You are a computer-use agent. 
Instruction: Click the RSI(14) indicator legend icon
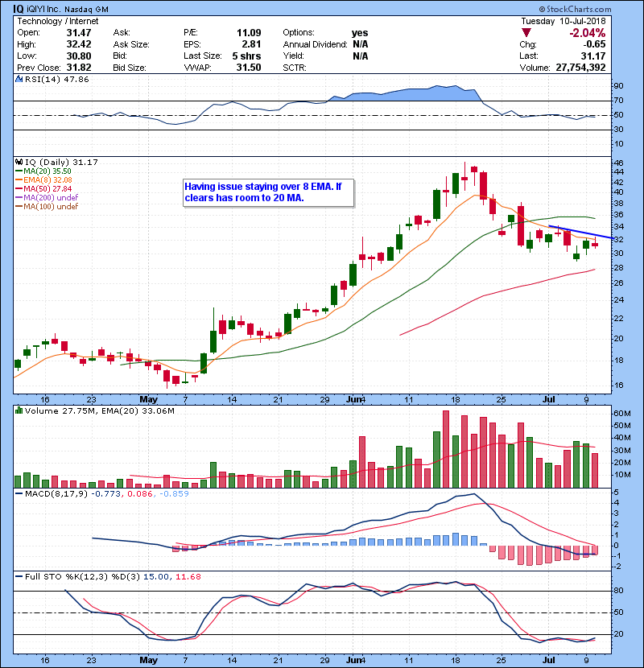[x=19, y=80]
